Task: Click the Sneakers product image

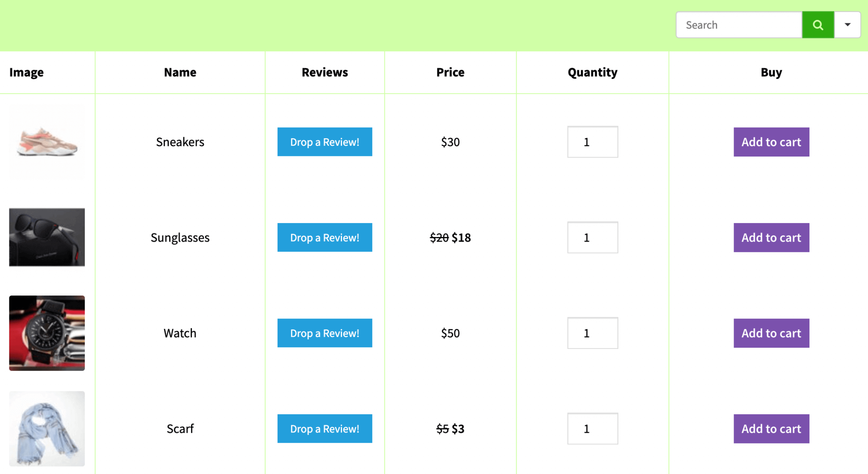Action: (47, 142)
